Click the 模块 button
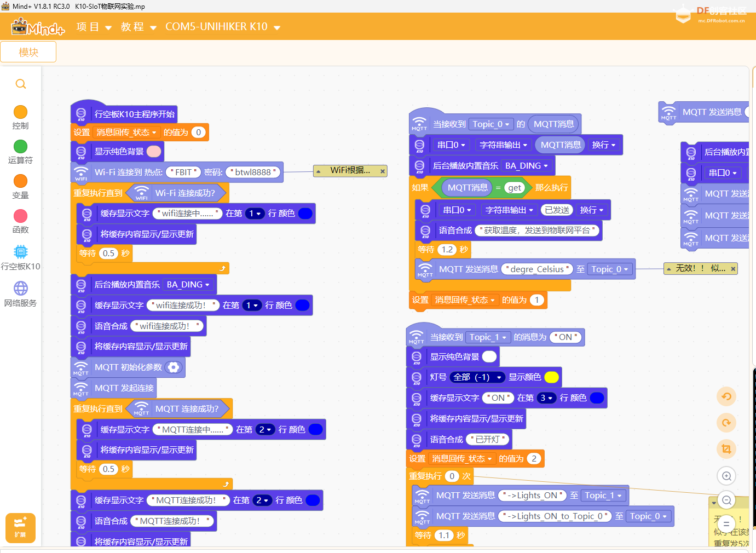756x553 pixels. pos(28,52)
